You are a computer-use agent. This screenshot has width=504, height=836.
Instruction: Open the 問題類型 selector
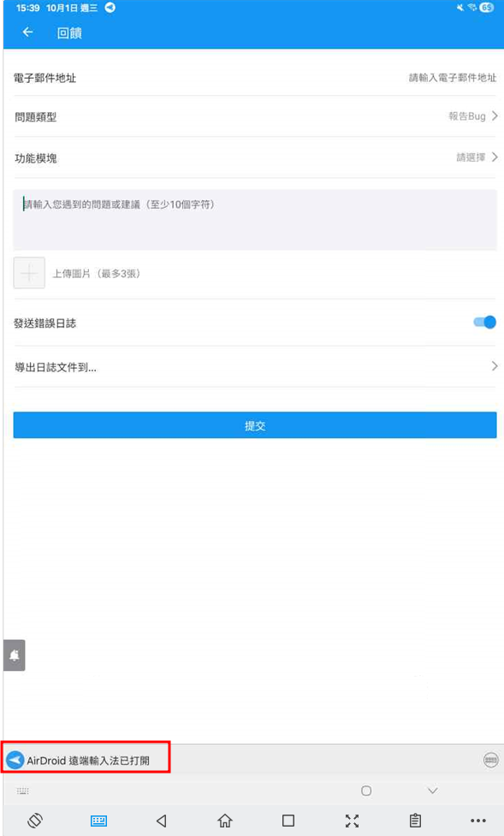click(x=255, y=116)
